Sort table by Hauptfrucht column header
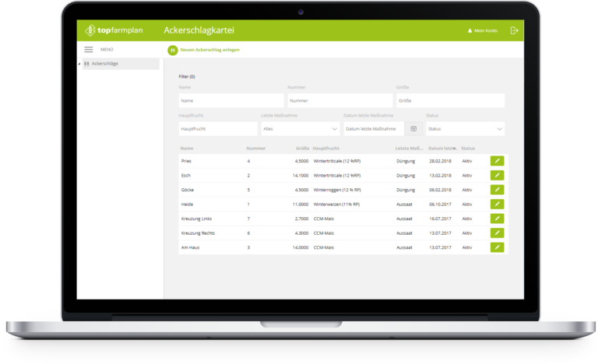Image resolution: width=598 pixels, height=364 pixels. pyautogui.click(x=326, y=149)
